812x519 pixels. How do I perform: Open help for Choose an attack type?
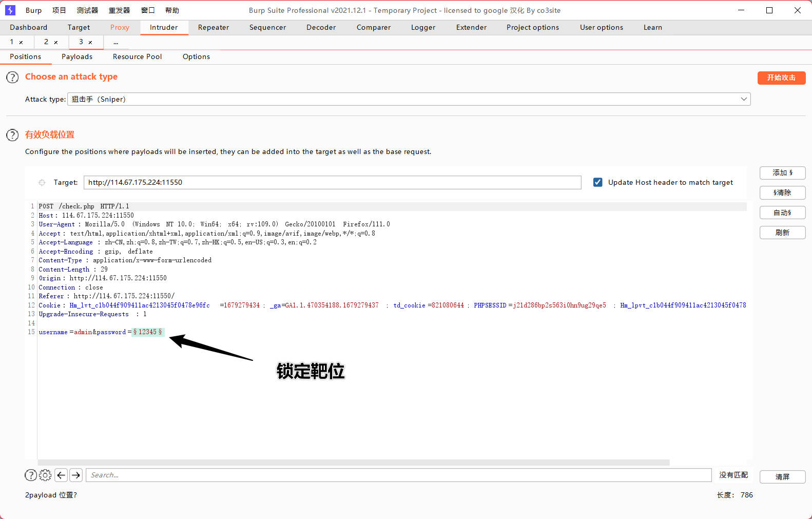pyautogui.click(x=12, y=78)
